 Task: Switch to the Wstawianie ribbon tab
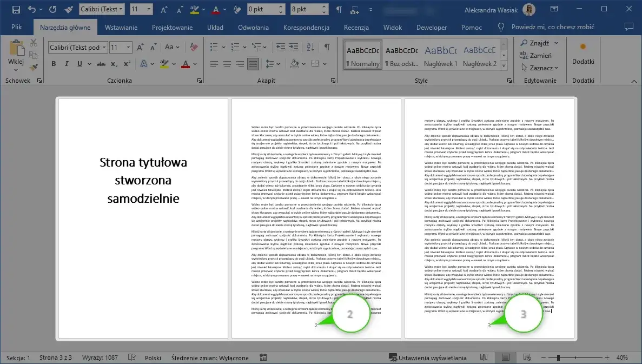click(120, 27)
